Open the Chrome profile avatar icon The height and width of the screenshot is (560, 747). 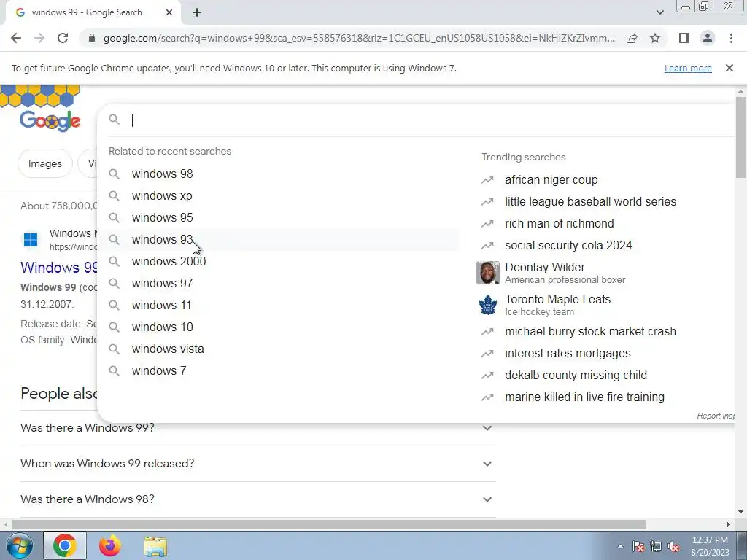(708, 38)
